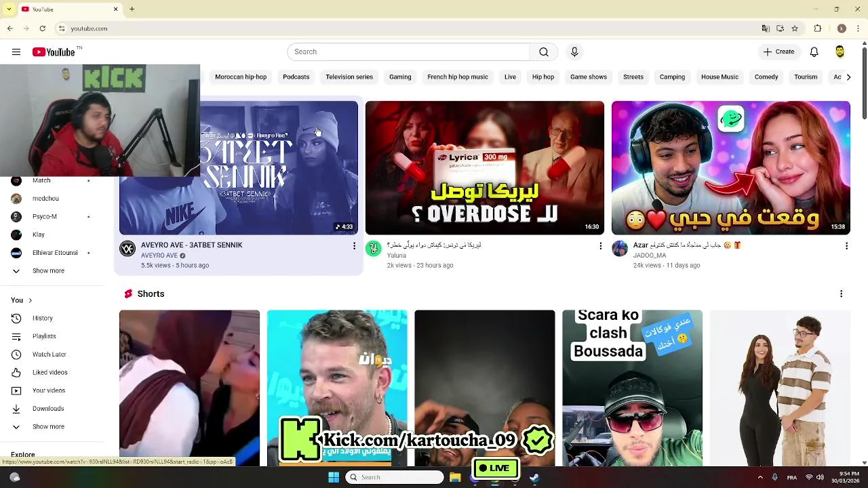The width and height of the screenshot is (868, 488).
Task: Open browser extensions puzzle icon
Action: coord(818,28)
